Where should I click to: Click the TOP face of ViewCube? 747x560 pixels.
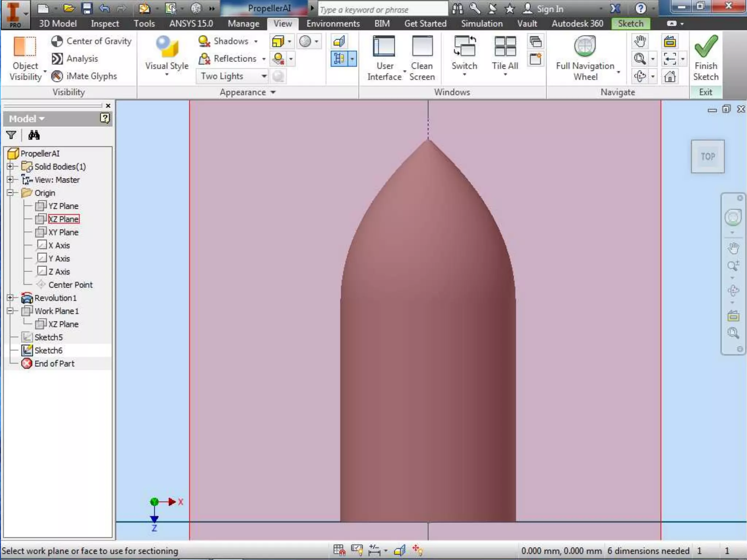[x=707, y=156]
